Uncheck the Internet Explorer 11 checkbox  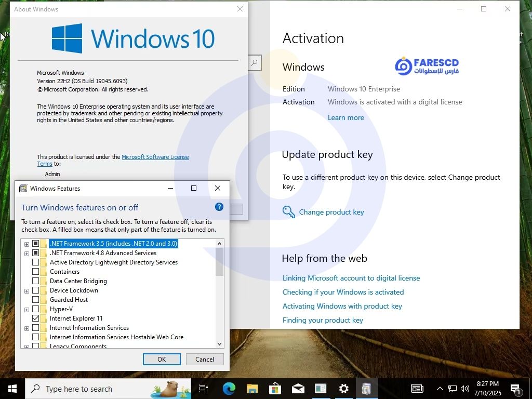pyautogui.click(x=36, y=318)
